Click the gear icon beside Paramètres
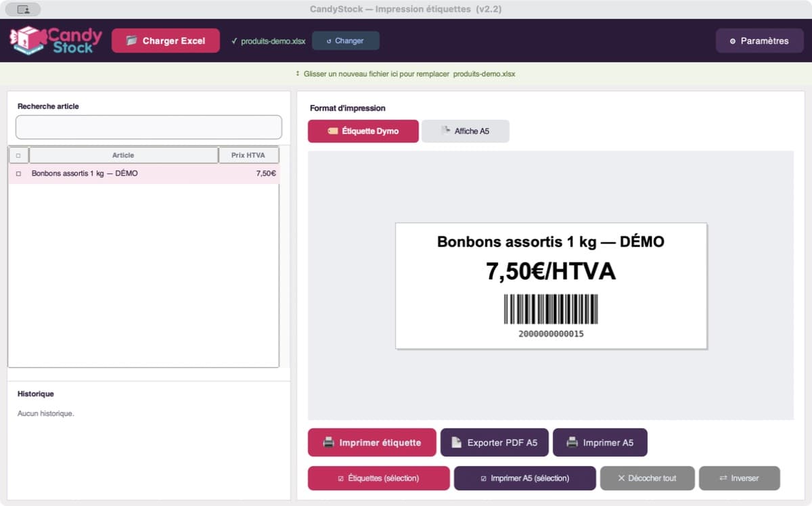 [x=732, y=41]
